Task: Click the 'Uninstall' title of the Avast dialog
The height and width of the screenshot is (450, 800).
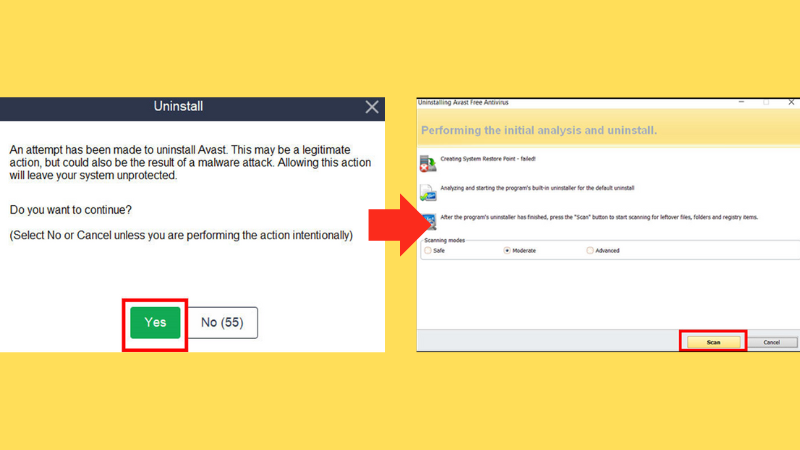Action: tap(178, 106)
